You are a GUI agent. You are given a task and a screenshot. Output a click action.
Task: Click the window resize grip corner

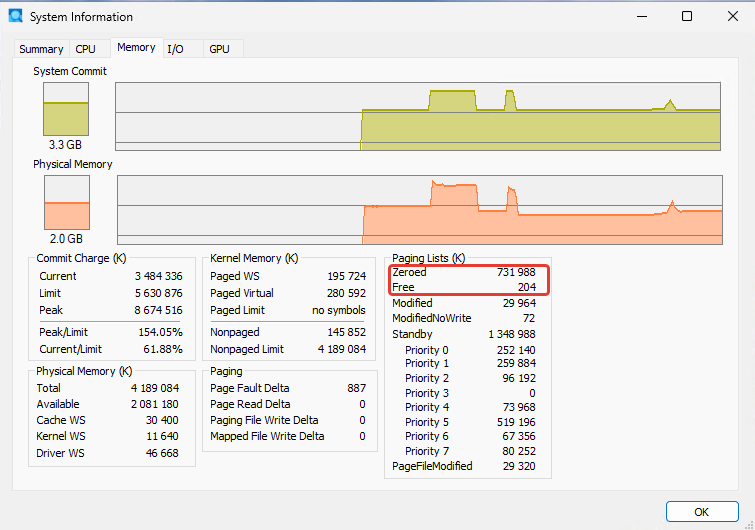749,525
